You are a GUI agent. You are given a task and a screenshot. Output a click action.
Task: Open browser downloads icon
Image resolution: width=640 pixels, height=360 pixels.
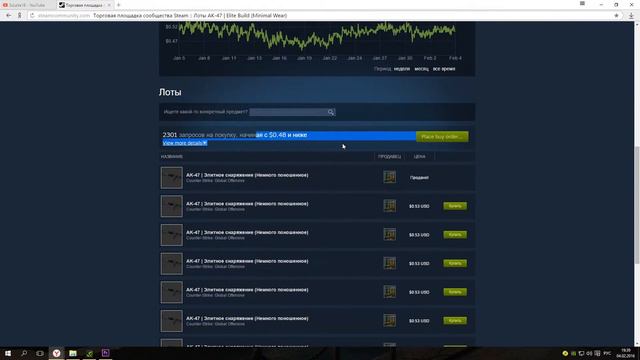tap(631, 16)
